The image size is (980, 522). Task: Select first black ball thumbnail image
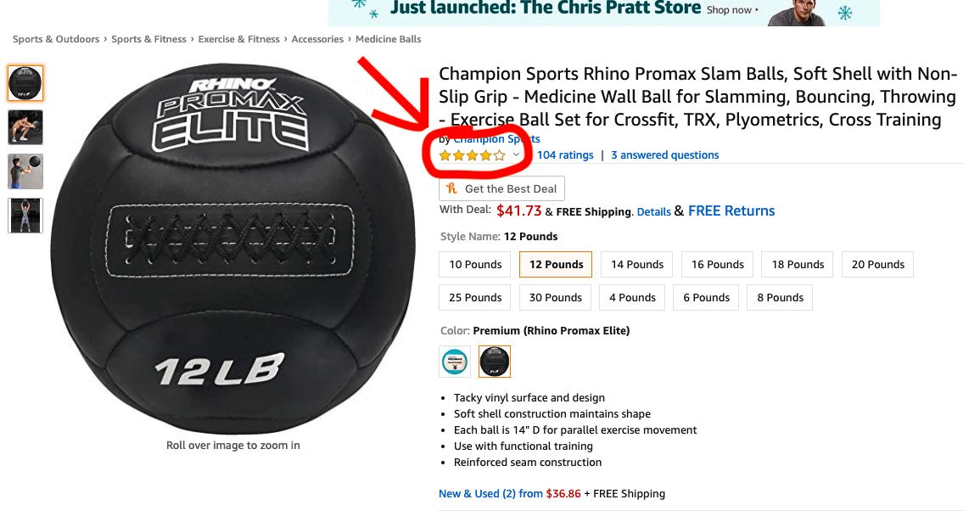pyautogui.click(x=25, y=82)
